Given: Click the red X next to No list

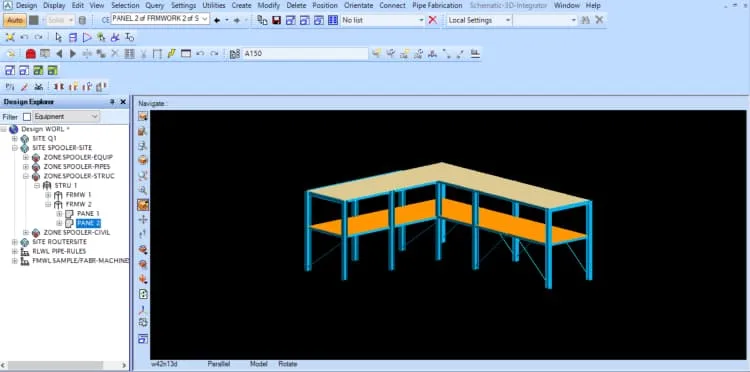Looking at the screenshot, I should point(432,20).
